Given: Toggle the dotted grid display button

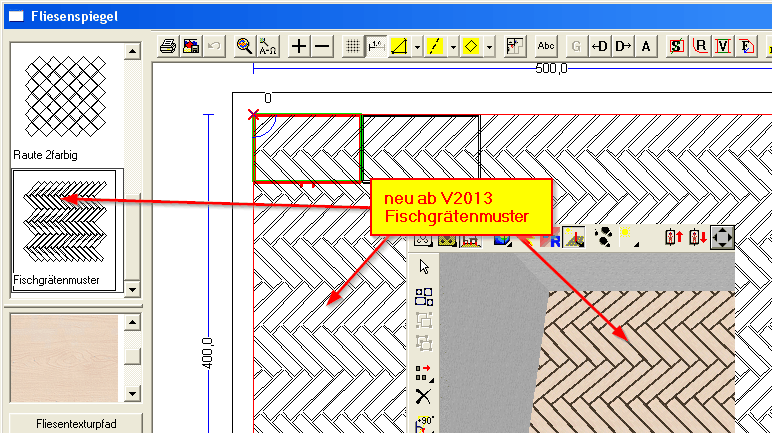Looking at the screenshot, I should pos(353,46).
